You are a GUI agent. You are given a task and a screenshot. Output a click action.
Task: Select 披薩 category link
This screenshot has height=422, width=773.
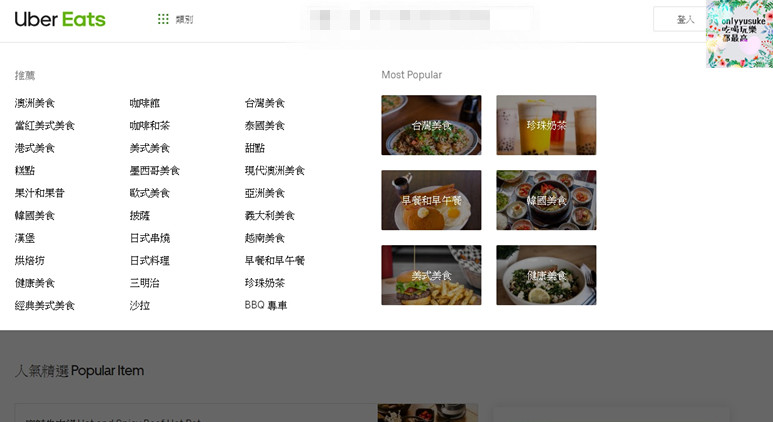pos(140,215)
